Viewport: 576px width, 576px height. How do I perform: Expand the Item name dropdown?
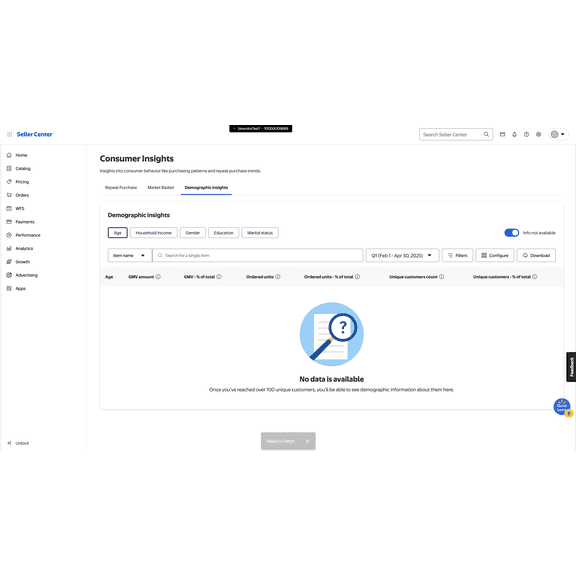point(130,255)
